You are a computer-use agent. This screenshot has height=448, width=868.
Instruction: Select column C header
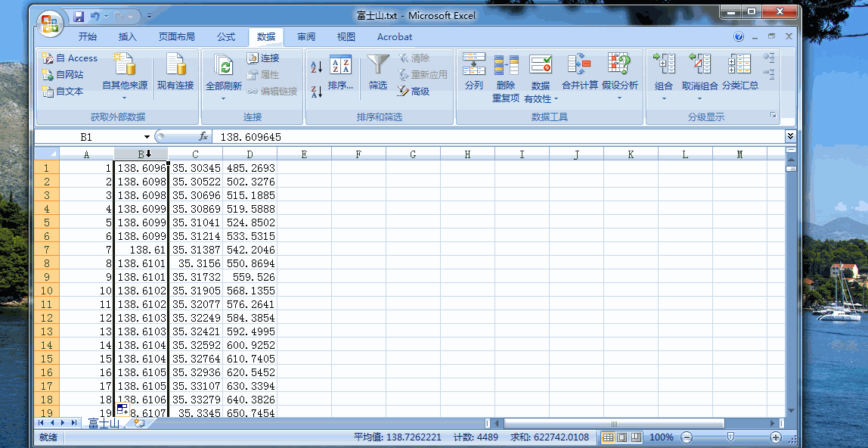(195, 154)
